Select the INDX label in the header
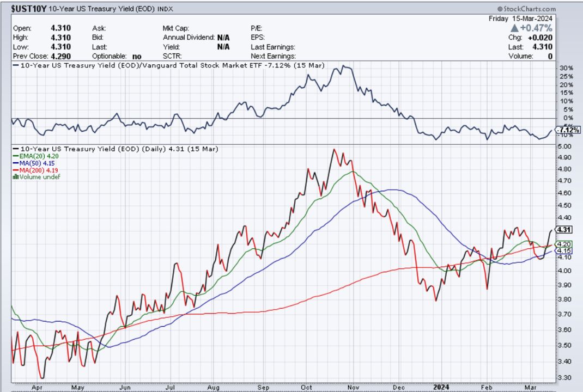 click(166, 9)
